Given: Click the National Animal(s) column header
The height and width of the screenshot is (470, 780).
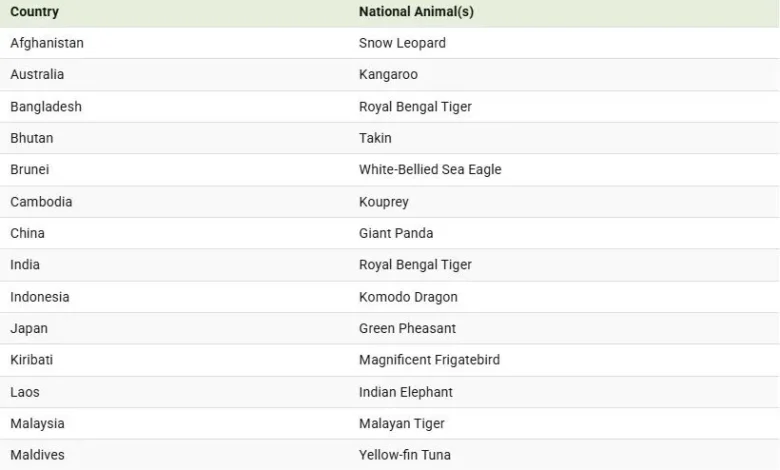Looking at the screenshot, I should pyautogui.click(x=416, y=11).
